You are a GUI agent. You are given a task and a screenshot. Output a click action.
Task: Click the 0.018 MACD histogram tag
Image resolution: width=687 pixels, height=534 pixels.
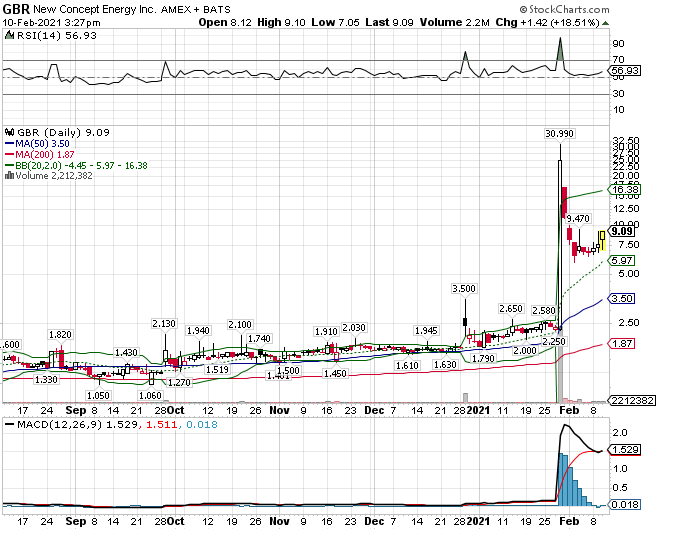(625, 504)
